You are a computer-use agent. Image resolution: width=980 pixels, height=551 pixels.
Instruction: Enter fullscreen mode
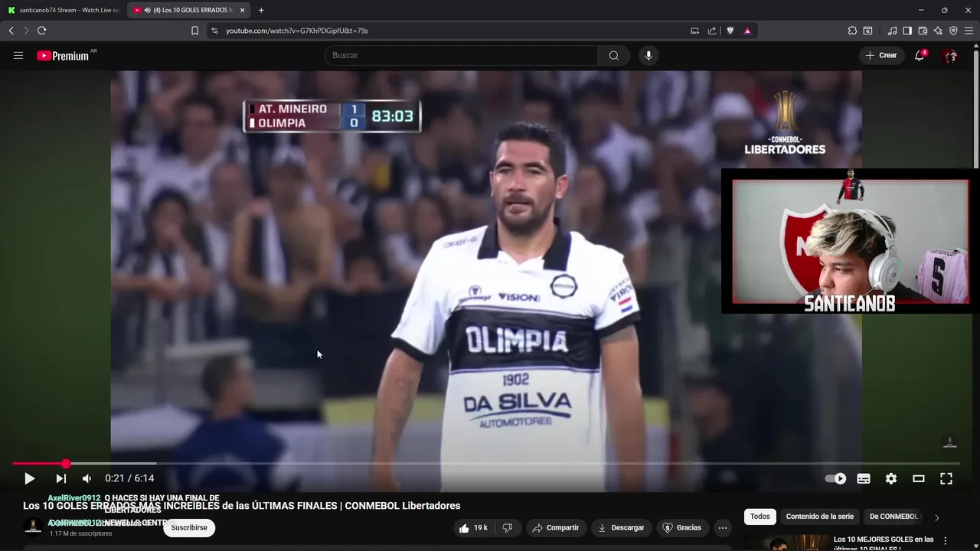tap(946, 478)
